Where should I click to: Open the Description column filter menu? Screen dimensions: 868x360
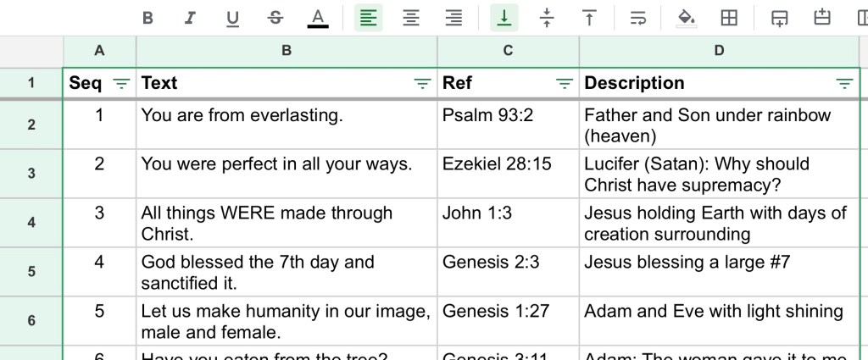[844, 83]
